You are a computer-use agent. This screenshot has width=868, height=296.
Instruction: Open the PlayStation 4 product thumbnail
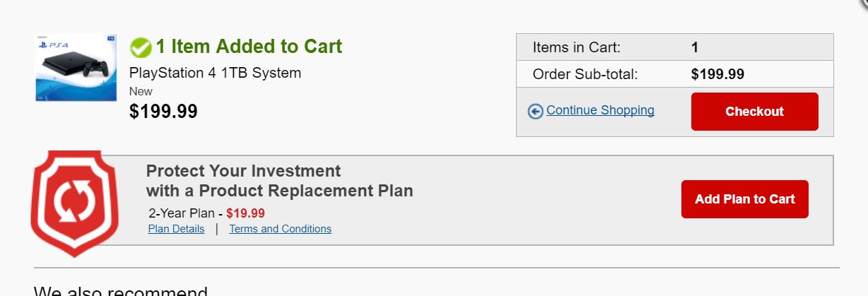coord(76,67)
